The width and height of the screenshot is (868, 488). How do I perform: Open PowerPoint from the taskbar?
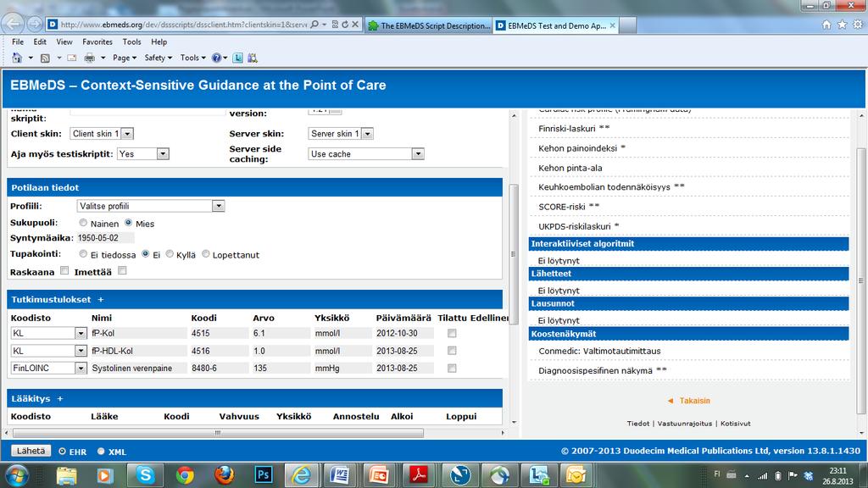click(379, 474)
